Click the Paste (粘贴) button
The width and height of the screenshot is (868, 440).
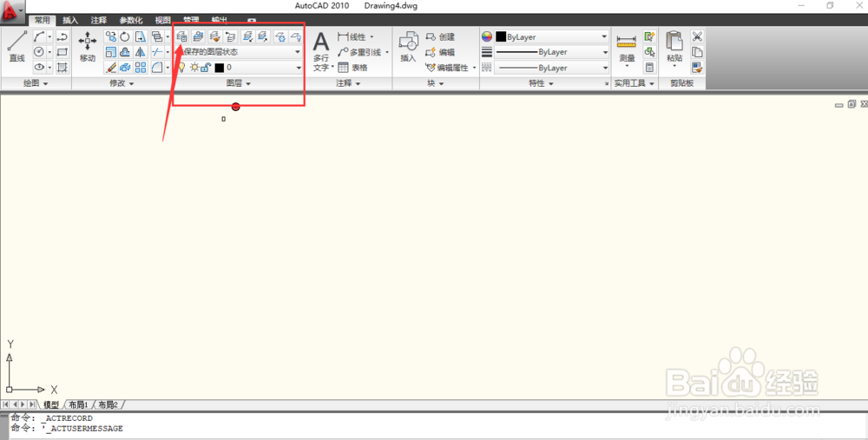(674, 49)
